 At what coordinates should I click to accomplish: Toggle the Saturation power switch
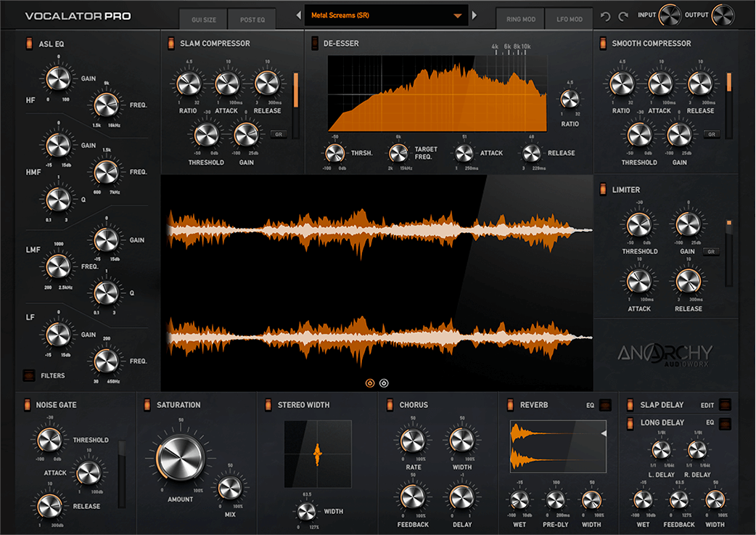point(147,405)
